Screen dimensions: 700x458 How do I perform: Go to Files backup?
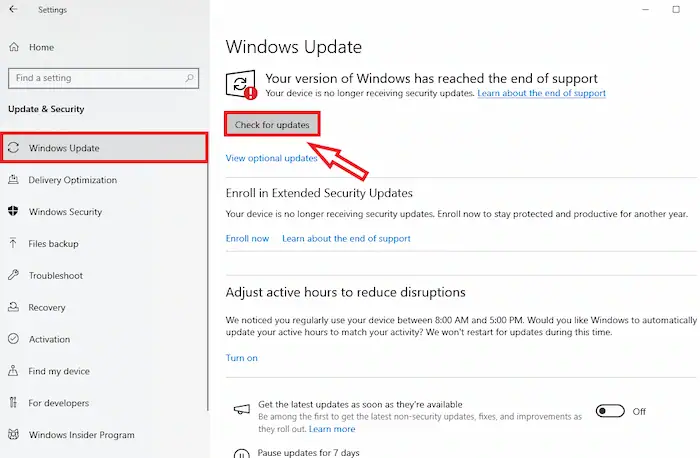click(53, 244)
